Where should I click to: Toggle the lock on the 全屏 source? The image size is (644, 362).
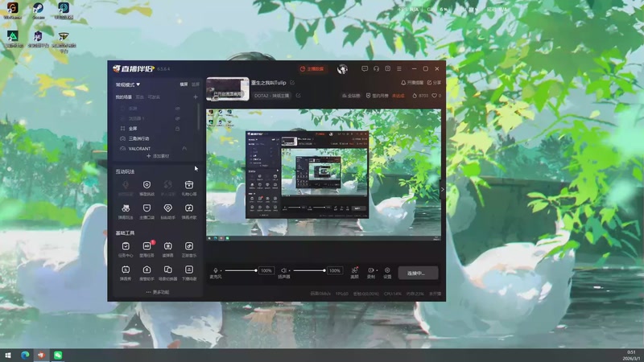click(x=177, y=129)
